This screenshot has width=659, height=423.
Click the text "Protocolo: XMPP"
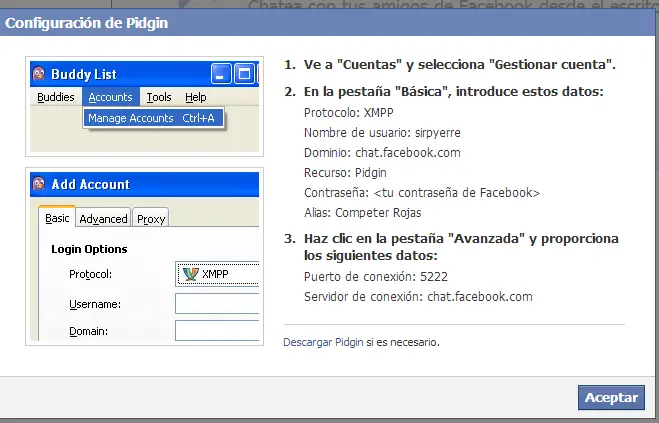pos(349,113)
